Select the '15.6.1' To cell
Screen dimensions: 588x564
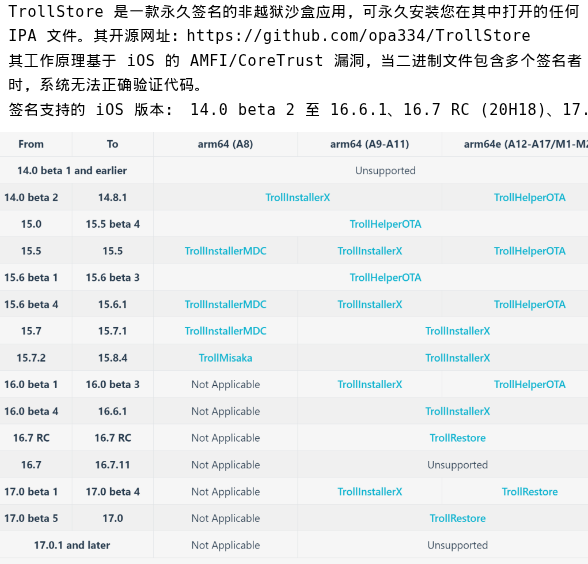click(112, 304)
